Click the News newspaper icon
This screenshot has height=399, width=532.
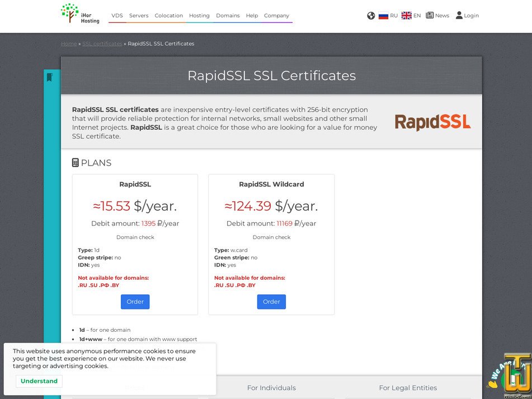click(430, 15)
